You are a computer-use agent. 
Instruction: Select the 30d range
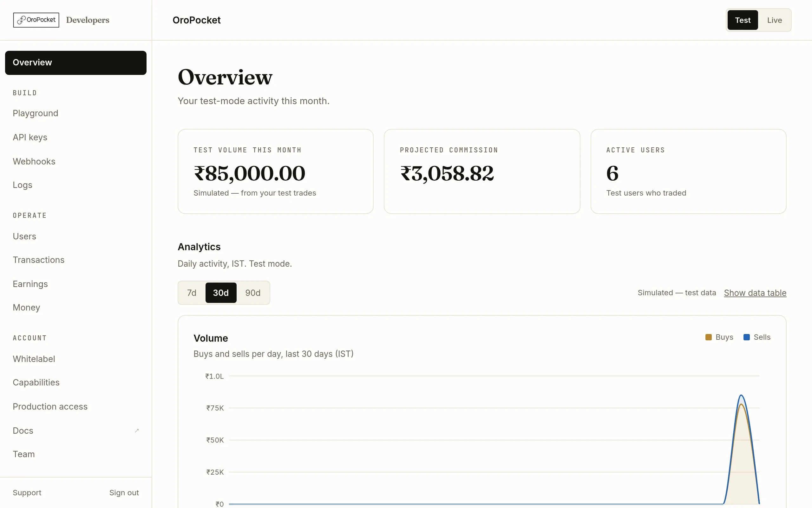click(221, 293)
